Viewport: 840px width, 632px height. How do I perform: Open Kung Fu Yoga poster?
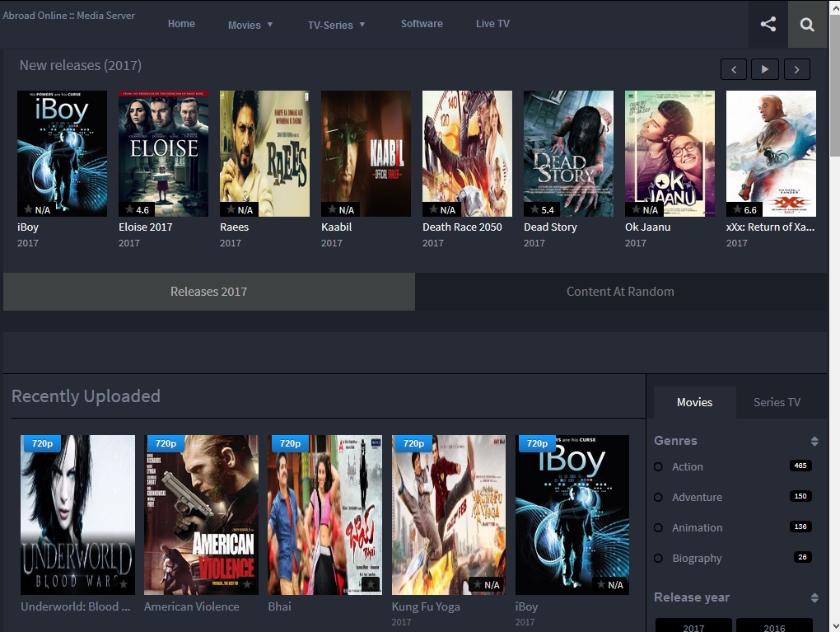[x=448, y=515]
